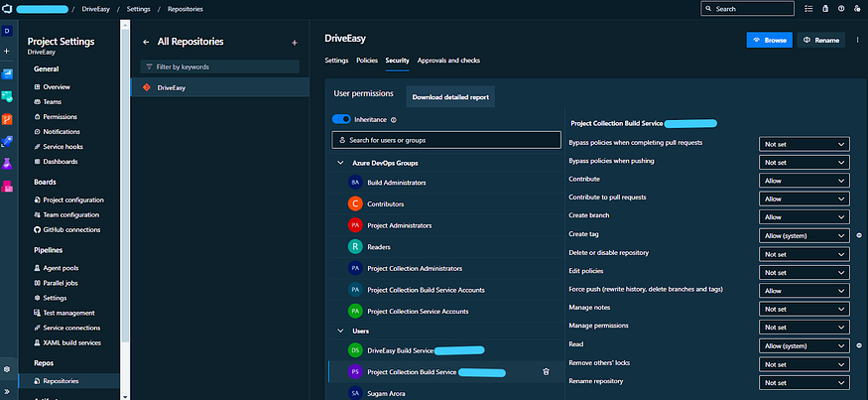Open the Marketplace bag icon in header
This screenshot has height=400, width=868.
[825, 9]
